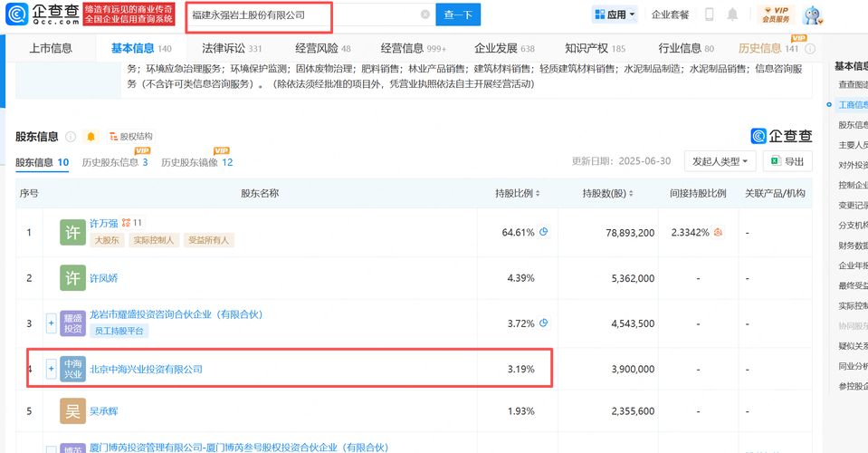868x453 pixels.
Task: Click the mobile phone icon in header
Action: pos(709,14)
